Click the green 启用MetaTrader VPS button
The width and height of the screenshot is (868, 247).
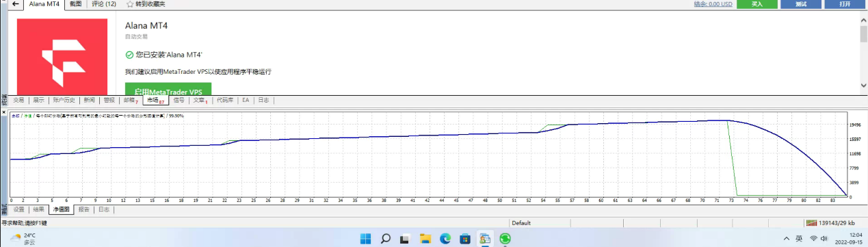click(168, 91)
